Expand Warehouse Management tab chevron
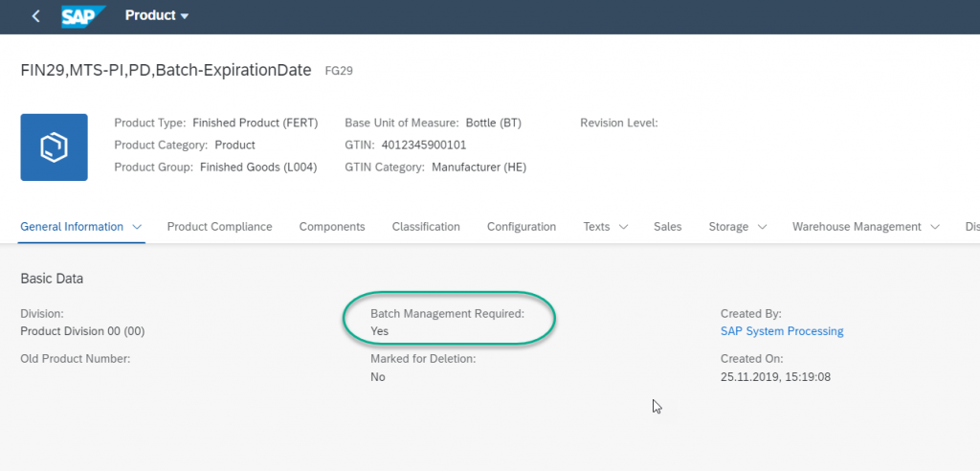This screenshot has height=471, width=980. 934,227
